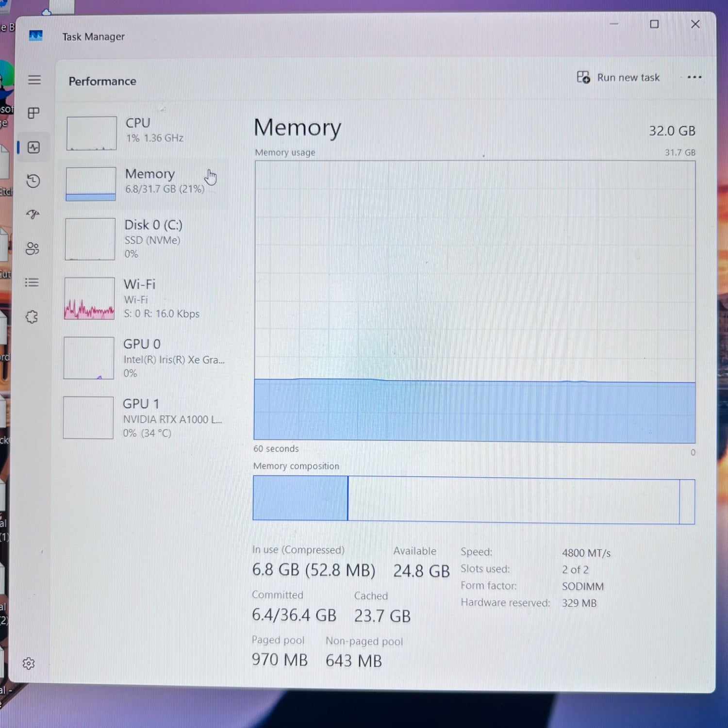Click the Memory usage graph
This screenshot has height=728, width=728.
[474, 301]
